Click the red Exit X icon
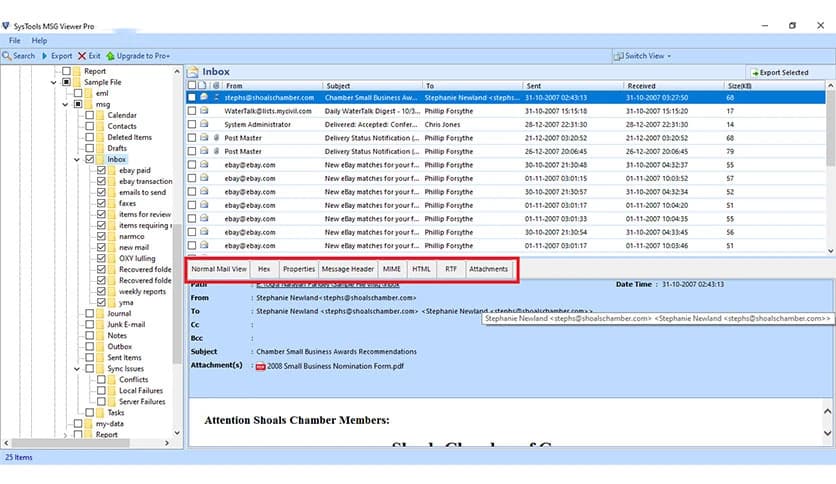836x484 pixels. pos(82,55)
